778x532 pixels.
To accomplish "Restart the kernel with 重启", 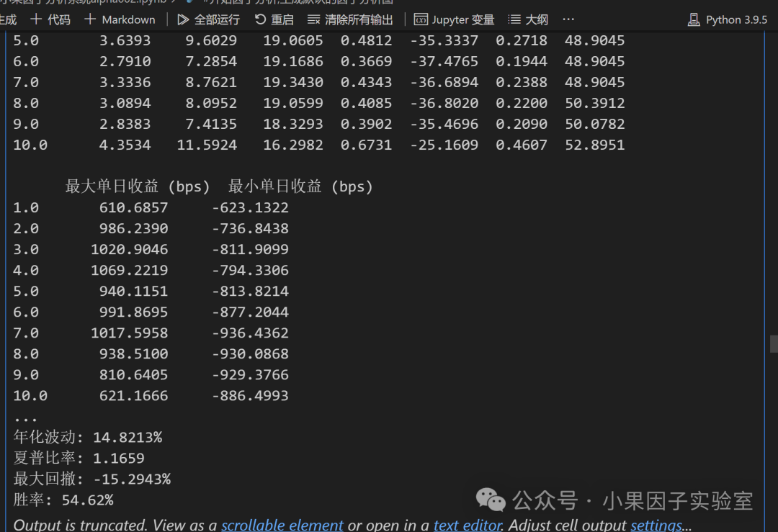I will pyautogui.click(x=274, y=20).
